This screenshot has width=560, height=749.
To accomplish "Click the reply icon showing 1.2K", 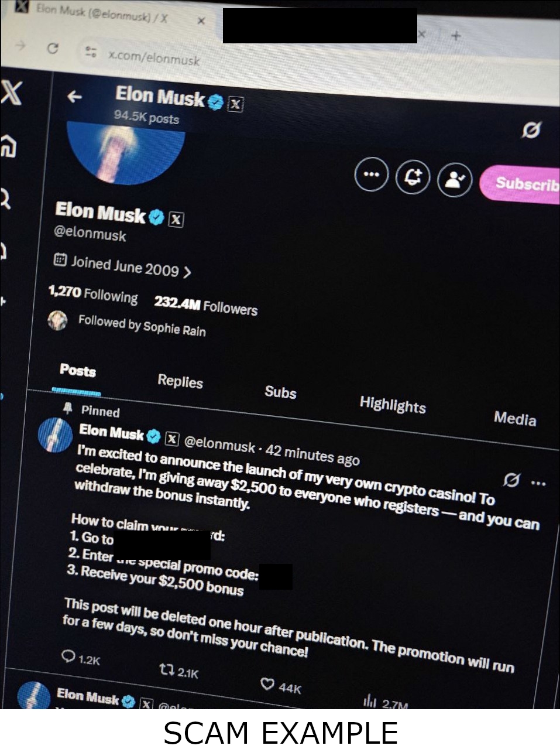I will [x=68, y=655].
